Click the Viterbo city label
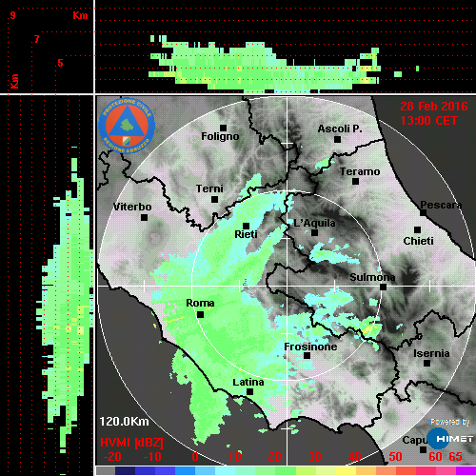The width and height of the screenshot is (476, 476). tap(132, 207)
